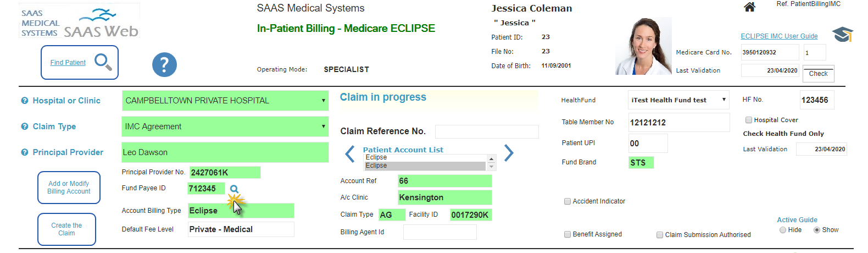Click the blue question mark help icon
Screen dimensions: 868x253
164,65
